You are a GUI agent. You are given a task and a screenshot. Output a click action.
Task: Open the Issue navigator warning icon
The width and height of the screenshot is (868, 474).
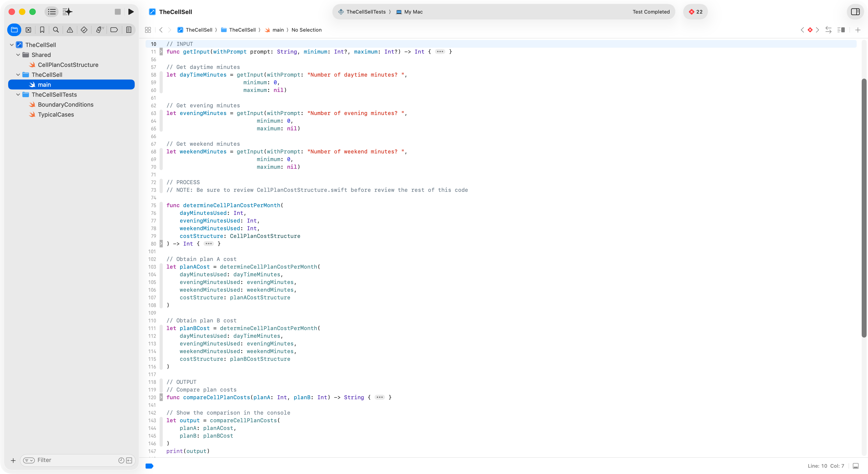pos(70,30)
